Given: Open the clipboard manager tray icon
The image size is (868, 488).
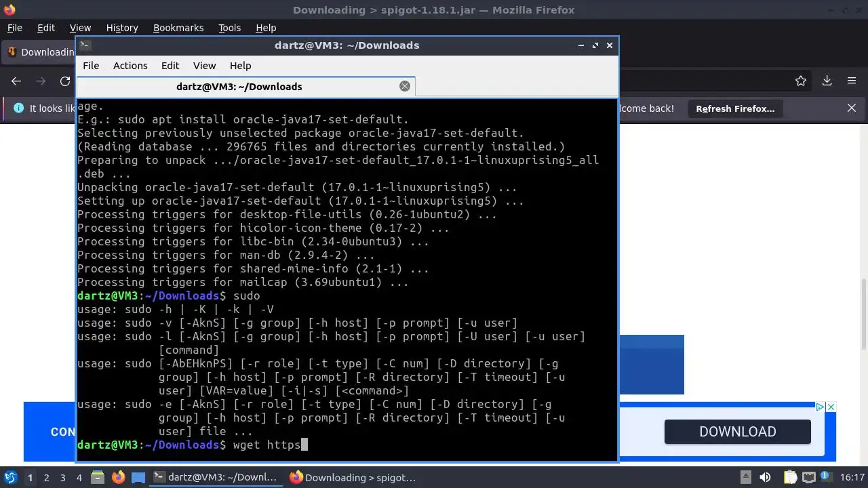Looking at the screenshot, I should click(790, 477).
